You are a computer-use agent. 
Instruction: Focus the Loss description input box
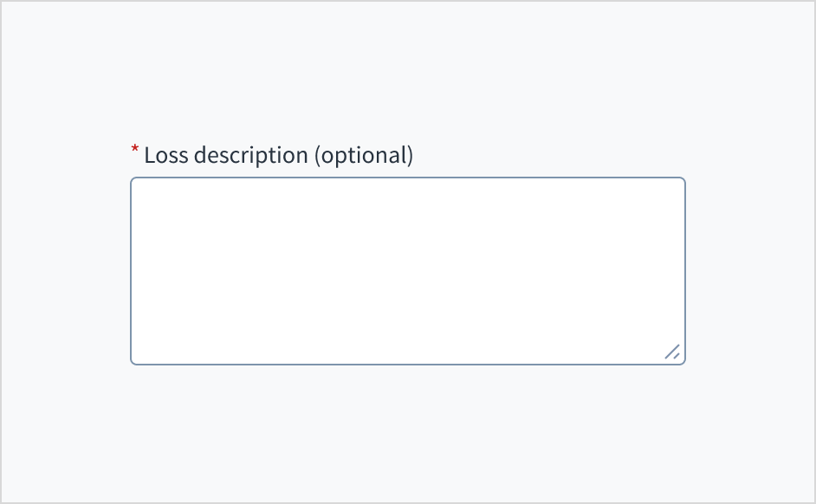(407, 271)
